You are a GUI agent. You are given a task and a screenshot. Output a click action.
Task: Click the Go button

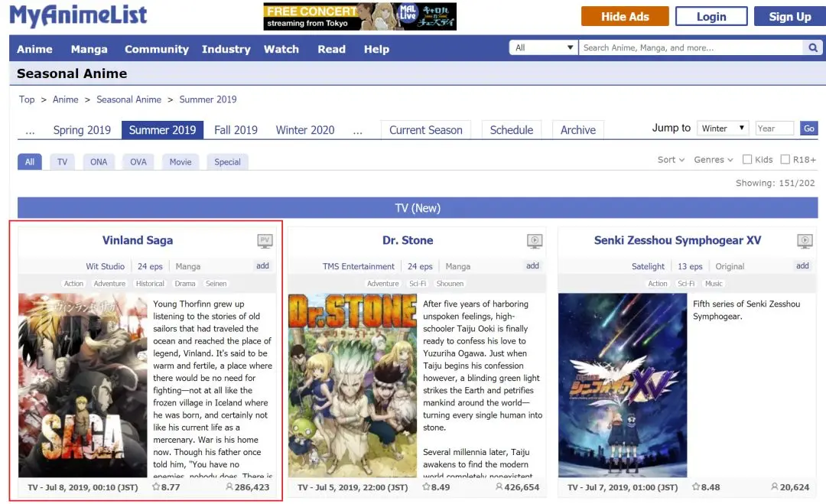[809, 128]
